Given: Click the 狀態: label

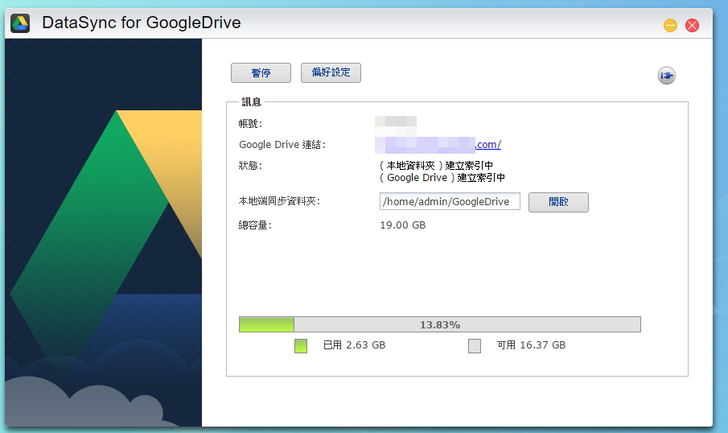Looking at the screenshot, I should point(250,165).
